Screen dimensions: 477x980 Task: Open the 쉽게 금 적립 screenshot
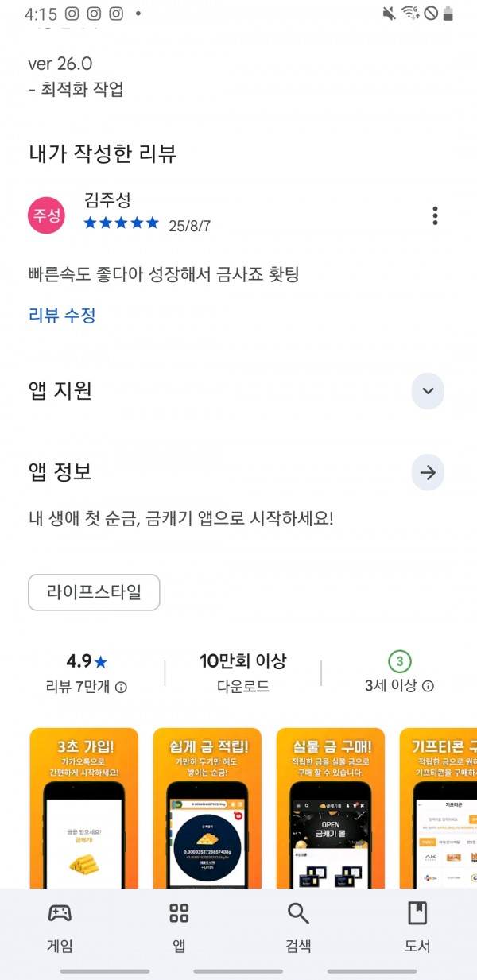coord(207,808)
